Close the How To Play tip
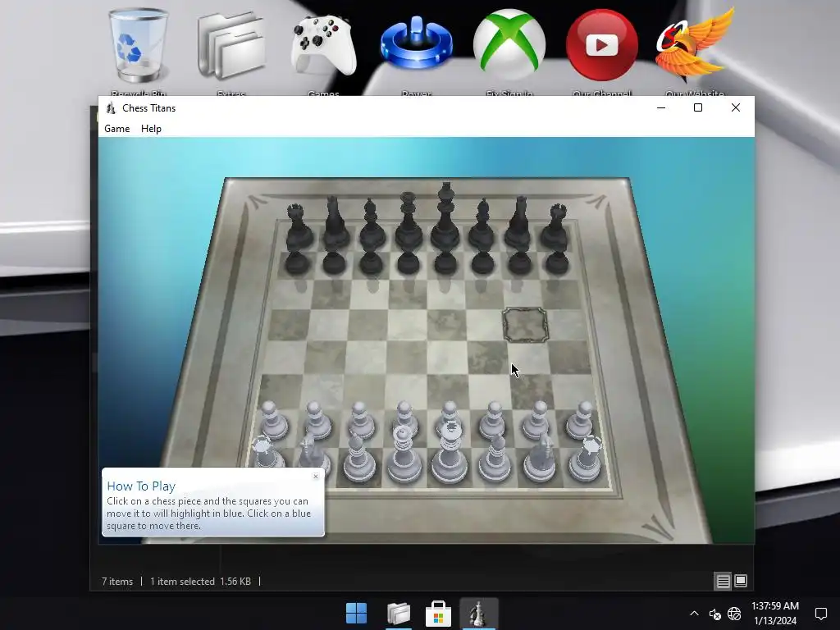This screenshot has width=840, height=630. [316, 477]
